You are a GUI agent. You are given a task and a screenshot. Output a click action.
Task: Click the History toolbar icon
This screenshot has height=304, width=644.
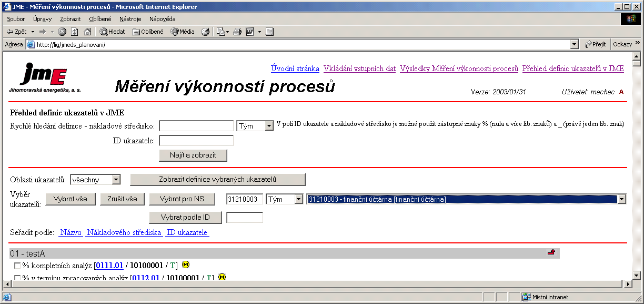[205, 32]
